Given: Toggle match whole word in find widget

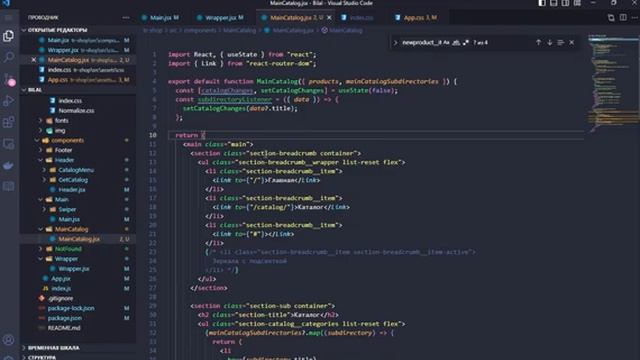Looking at the screenshot, I should click(x=456, y=42).
